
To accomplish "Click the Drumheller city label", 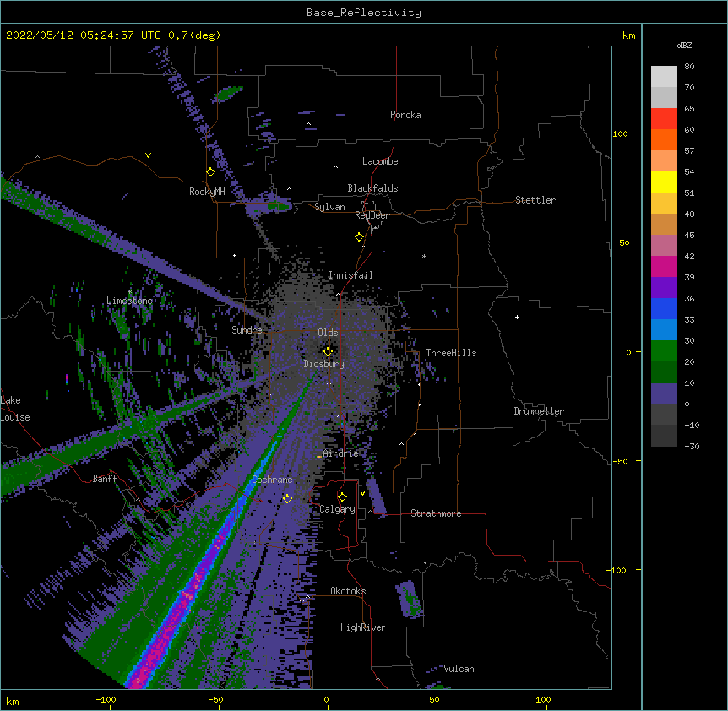I will click(x=539, y=411).
